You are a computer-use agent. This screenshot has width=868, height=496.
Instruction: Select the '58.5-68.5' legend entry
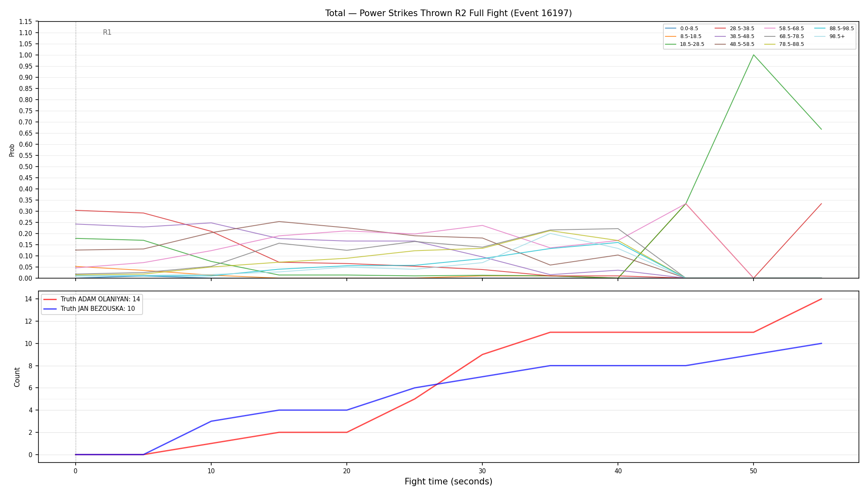pyautogui.click(x=784, y=29)
